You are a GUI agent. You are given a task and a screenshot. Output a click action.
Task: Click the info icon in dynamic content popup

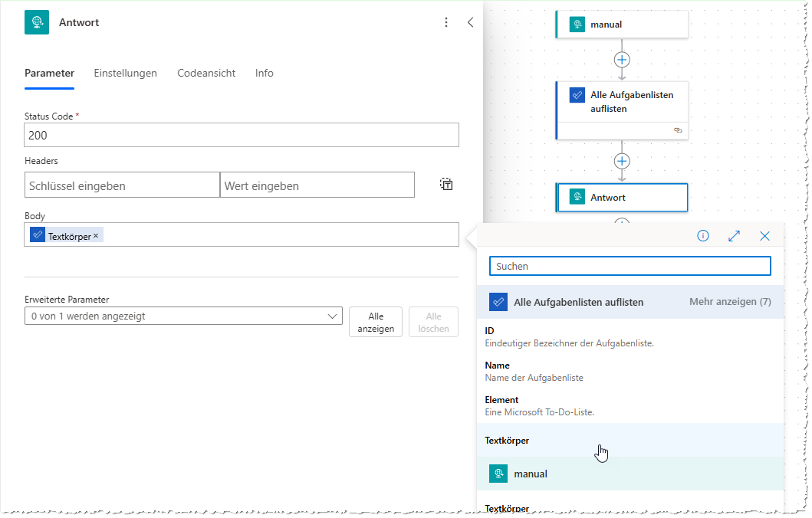702,236
